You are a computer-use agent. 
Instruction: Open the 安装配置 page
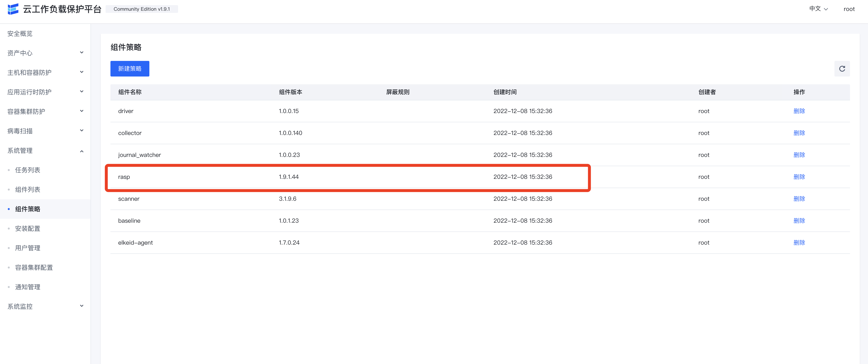tap(27, 228)
